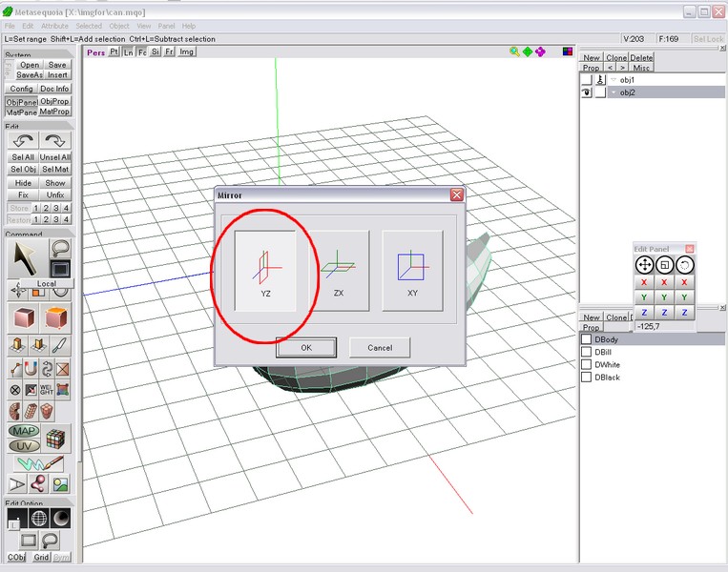Click the magnet tool icon
728x572 pixels.
[31, 369]
